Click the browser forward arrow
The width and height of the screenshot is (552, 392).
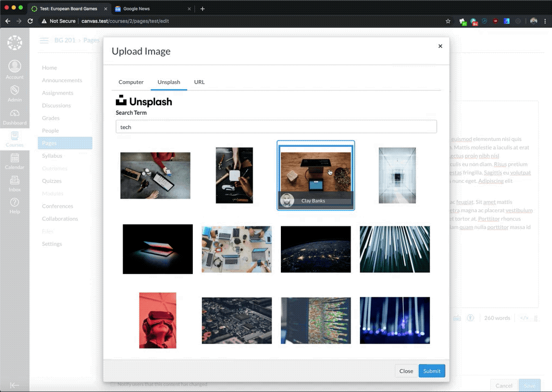pyautogui.click(x=19, y=21)
